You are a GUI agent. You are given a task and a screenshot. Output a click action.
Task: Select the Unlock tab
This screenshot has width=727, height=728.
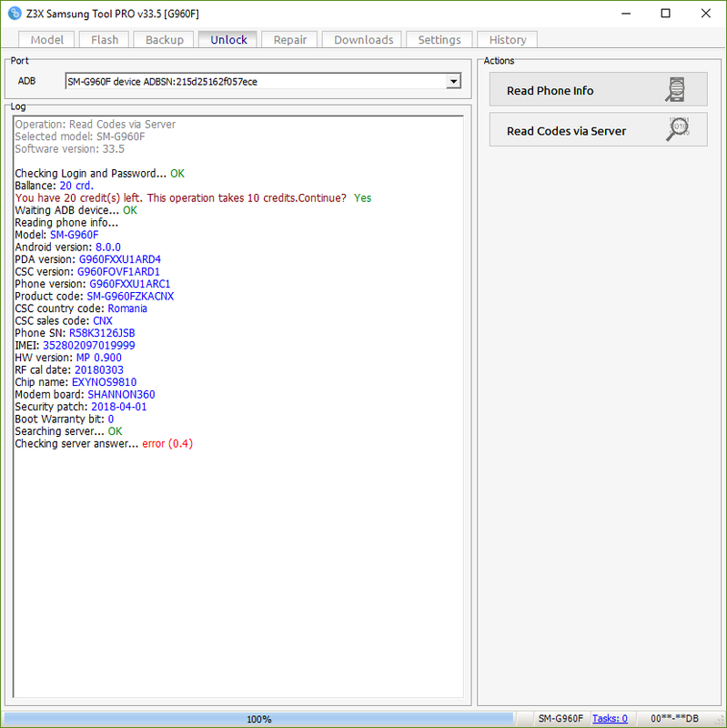228,40
